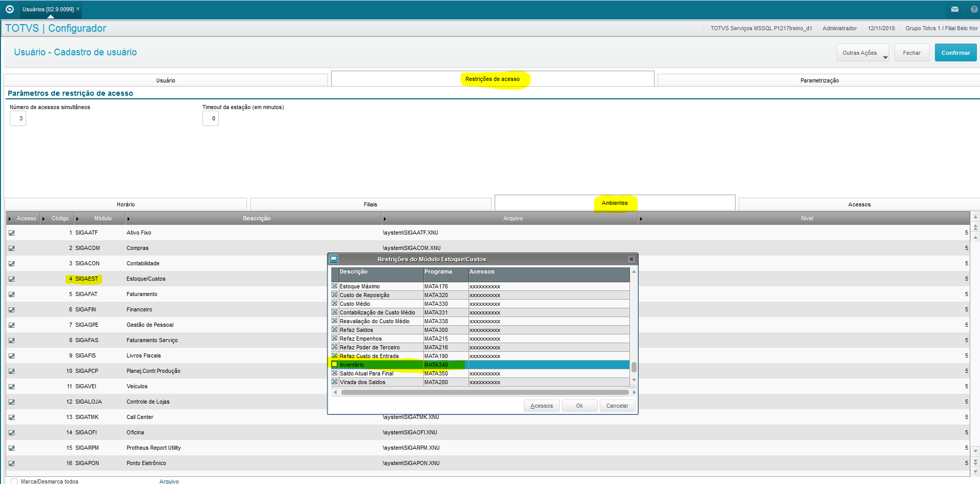Viewport: 980px width, 484px height.
Task: Click Cancelar in the restrictions dialog
Action: (617, 406)
